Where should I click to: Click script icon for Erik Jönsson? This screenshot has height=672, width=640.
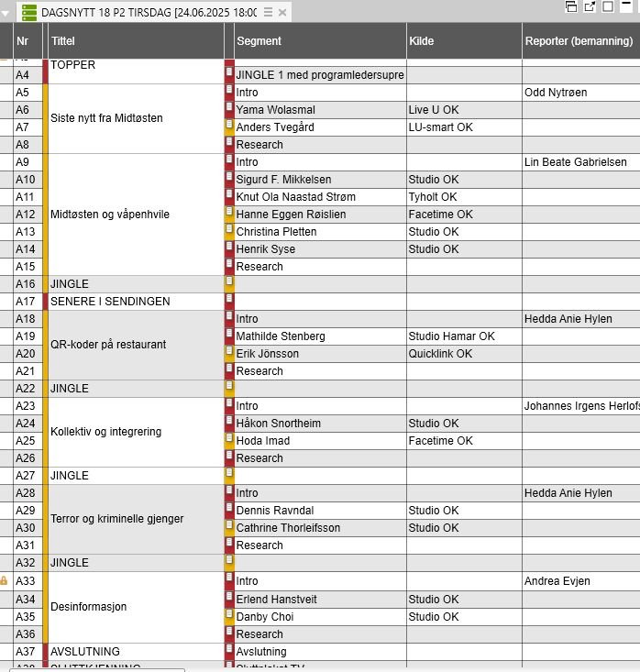[229, 350]
